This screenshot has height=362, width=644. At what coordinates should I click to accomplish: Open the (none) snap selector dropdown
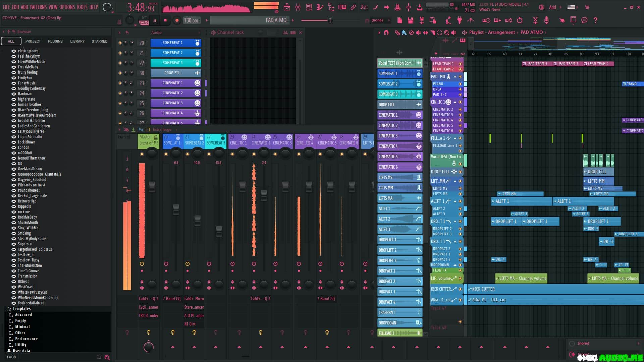point(380,20)
